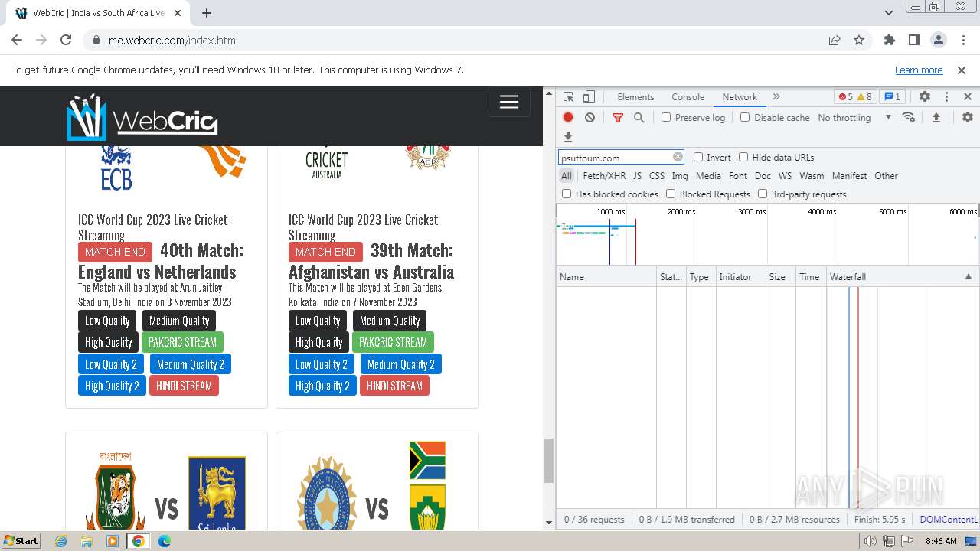Open Afghanistan vs Australia High Quality stream
The width and height of the screenshot is (980, 551).
click(x=318, y=342)
